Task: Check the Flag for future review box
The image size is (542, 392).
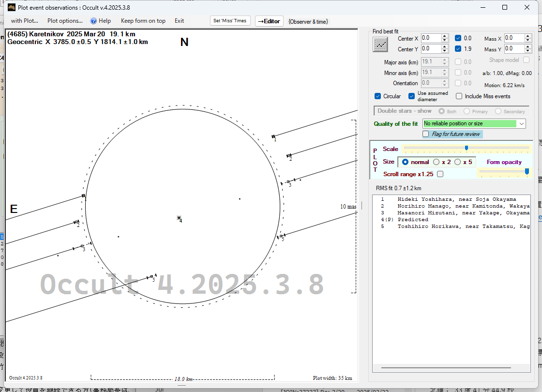Action: pos(426,134)
